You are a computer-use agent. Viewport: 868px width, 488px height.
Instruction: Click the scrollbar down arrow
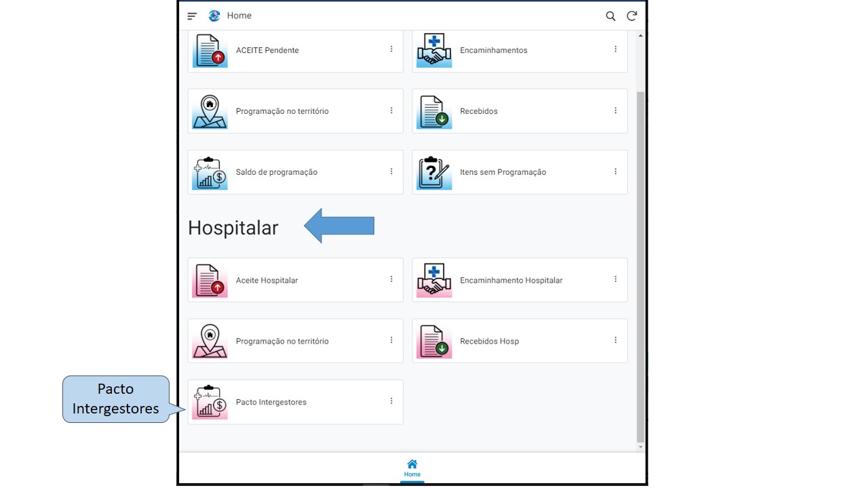click(x=641, y=447)
